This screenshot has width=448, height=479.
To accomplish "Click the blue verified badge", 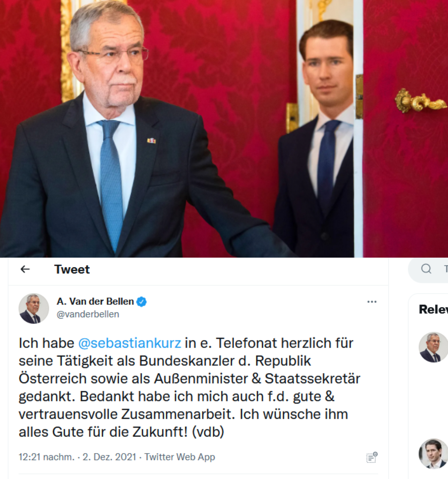I will 142,302.
